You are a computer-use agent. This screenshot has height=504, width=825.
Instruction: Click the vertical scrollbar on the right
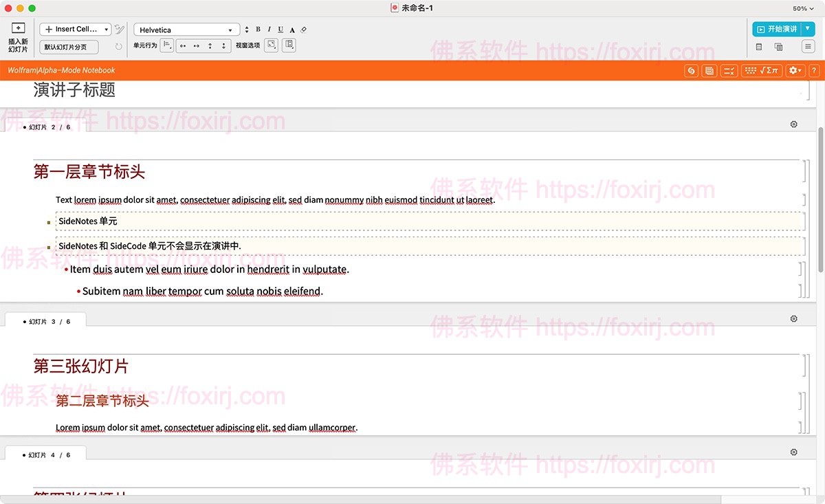point(821,199)
